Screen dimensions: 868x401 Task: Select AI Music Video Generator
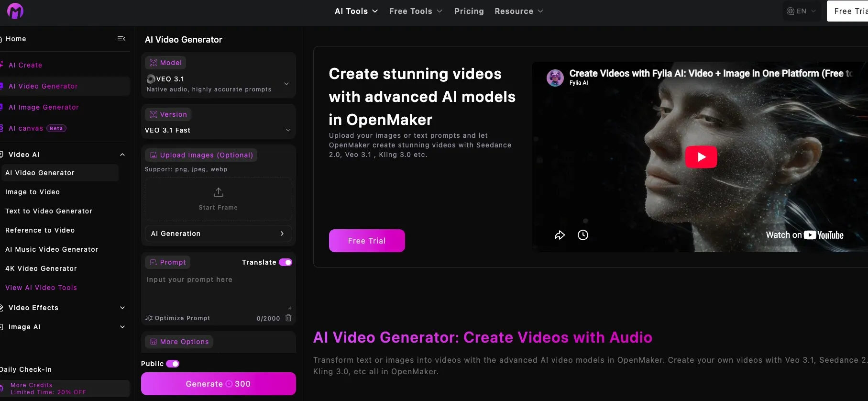(x=52, y=249)
